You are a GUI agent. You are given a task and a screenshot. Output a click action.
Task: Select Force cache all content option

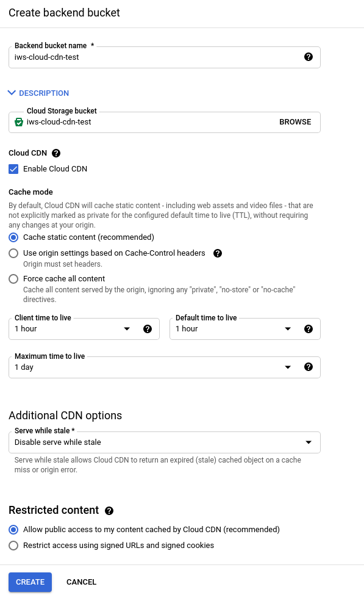click(13, 279)
